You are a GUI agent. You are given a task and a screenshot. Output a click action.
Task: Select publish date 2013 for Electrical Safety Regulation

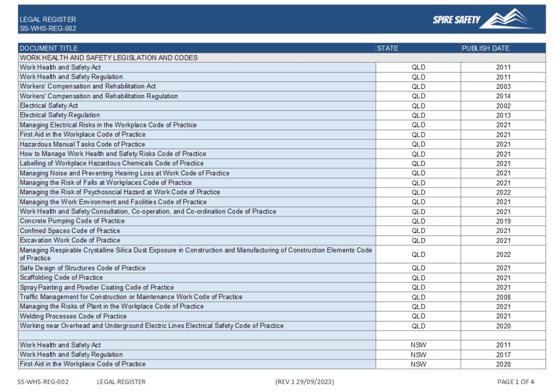click(504, 115)
